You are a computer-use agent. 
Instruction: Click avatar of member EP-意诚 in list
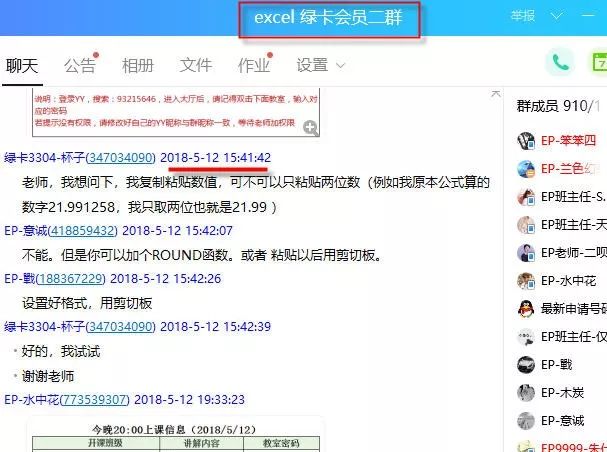tap(526, 421)
